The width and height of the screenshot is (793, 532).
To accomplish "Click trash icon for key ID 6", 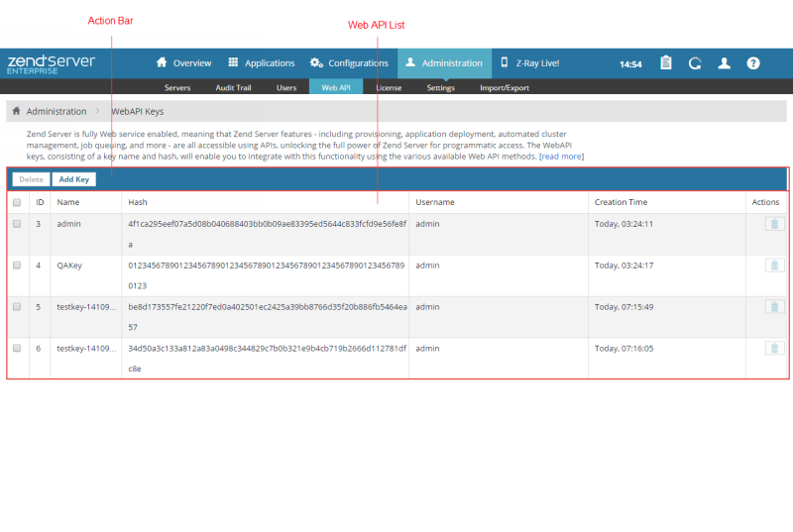I will (x=773, y=349).
